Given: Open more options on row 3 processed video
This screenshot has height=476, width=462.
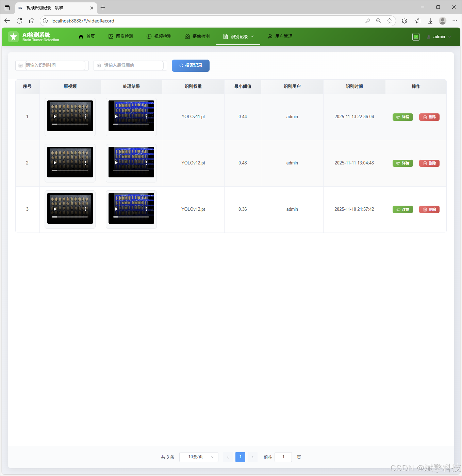Looking at the screenshot, I should pos(147,209).
